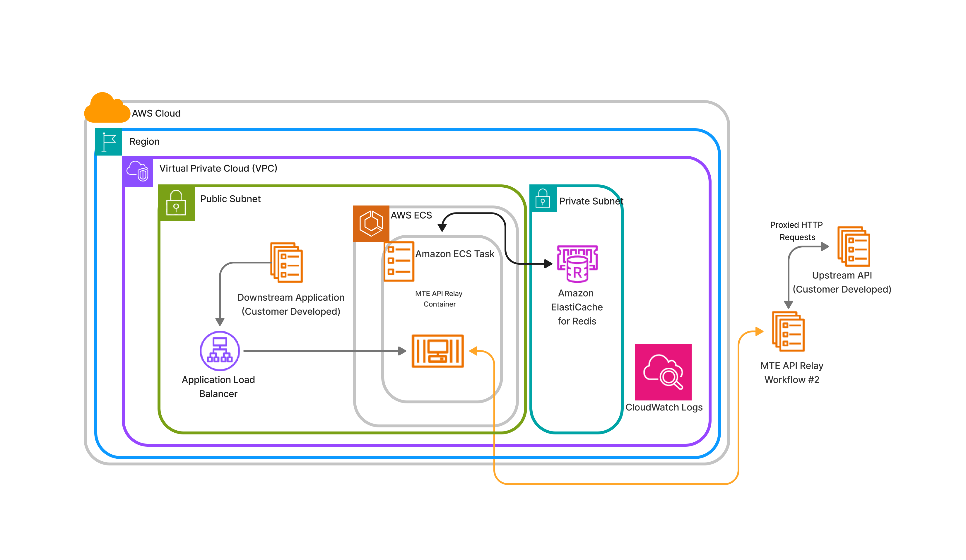966x560 pixels.
Task: Select the green Public Subnet lock icon
Action: click(176, 203)
